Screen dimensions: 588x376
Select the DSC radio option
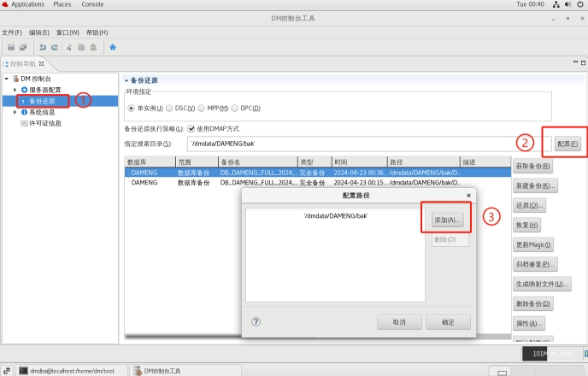[x=169, y=109]
